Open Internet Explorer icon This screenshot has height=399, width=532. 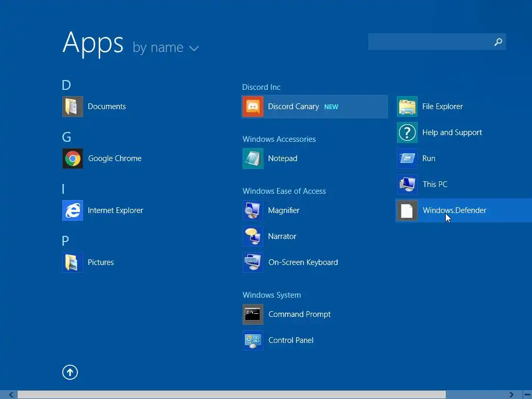click(x=73, y=210)
